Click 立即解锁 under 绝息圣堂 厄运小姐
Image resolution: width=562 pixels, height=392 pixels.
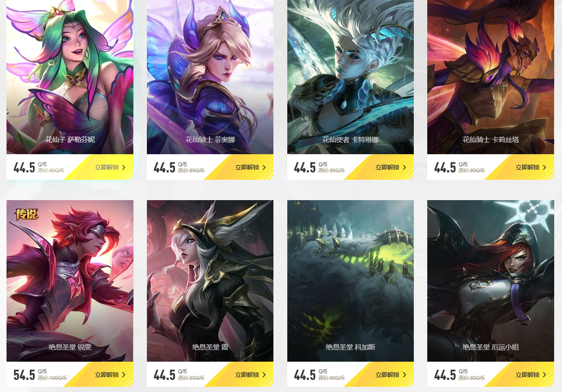[x=527, y=375]
